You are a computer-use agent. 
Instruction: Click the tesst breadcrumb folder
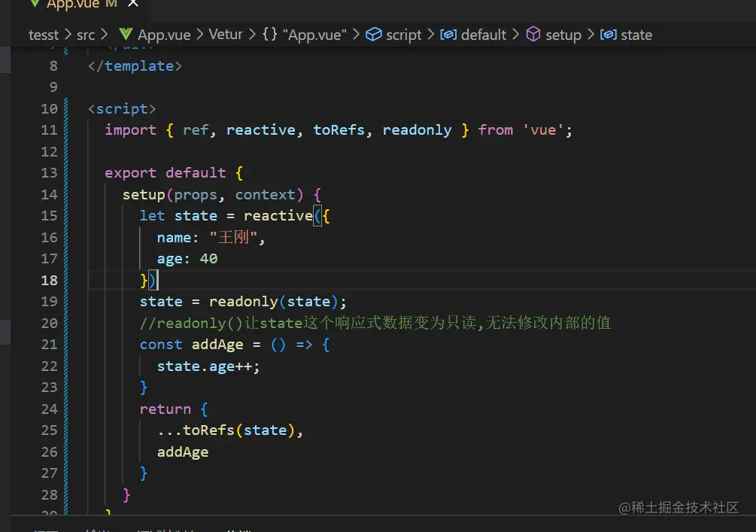(x=44, y=35)
